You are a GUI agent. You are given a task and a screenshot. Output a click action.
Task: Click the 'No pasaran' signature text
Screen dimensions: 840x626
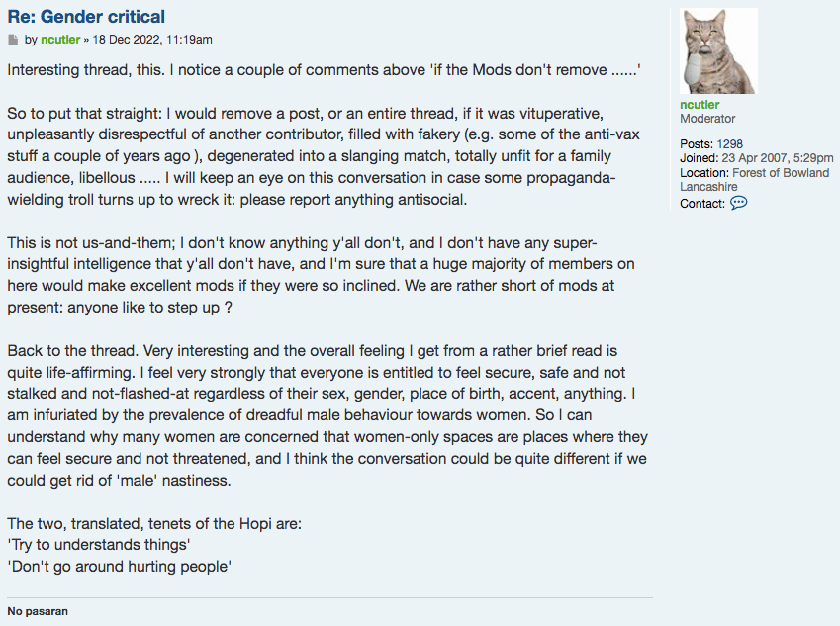(38, 611)
